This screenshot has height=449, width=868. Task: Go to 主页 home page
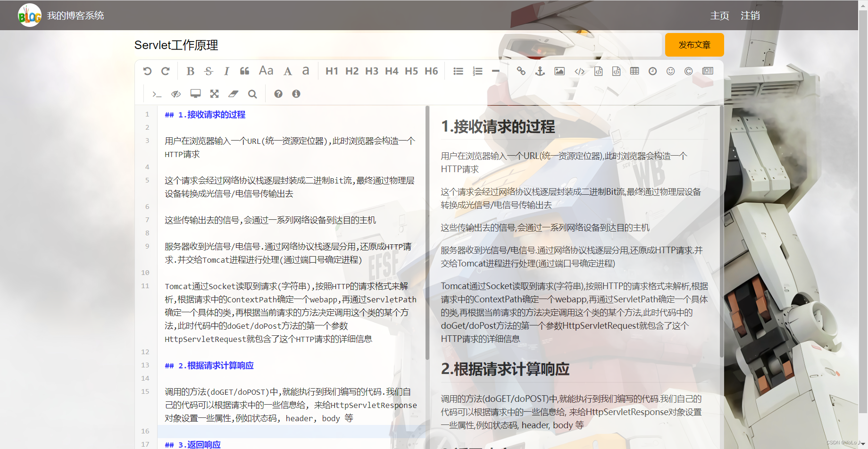(720, 16)
